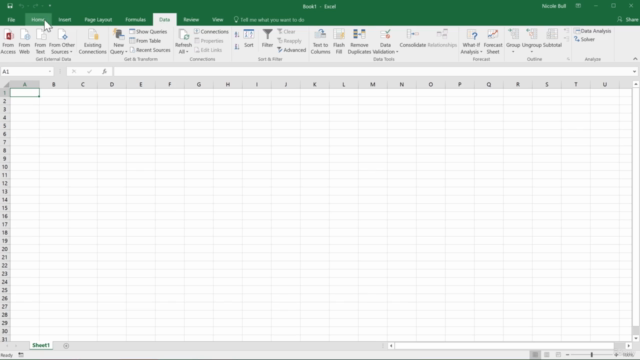
Task: Click the From Text import icon
Action: click(x=40, y=42)
